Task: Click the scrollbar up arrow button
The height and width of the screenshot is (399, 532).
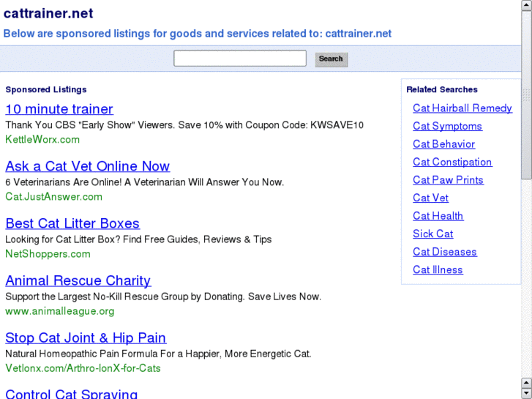Action: click(527, 4)
